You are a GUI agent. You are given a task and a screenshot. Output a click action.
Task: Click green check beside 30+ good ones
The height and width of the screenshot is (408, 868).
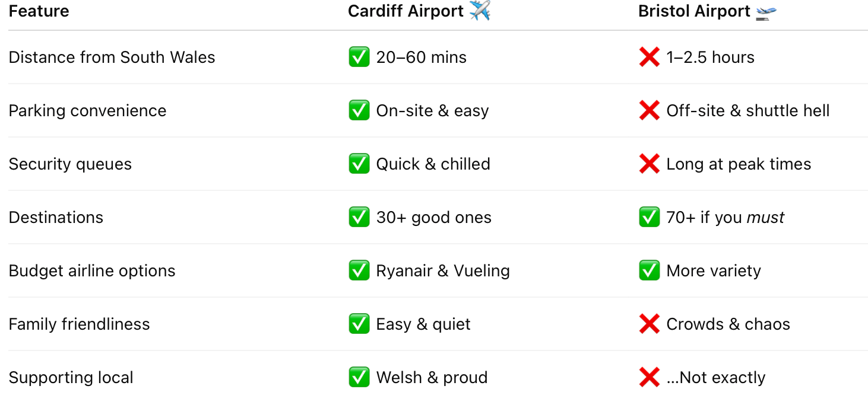click(x=359, y=217)
